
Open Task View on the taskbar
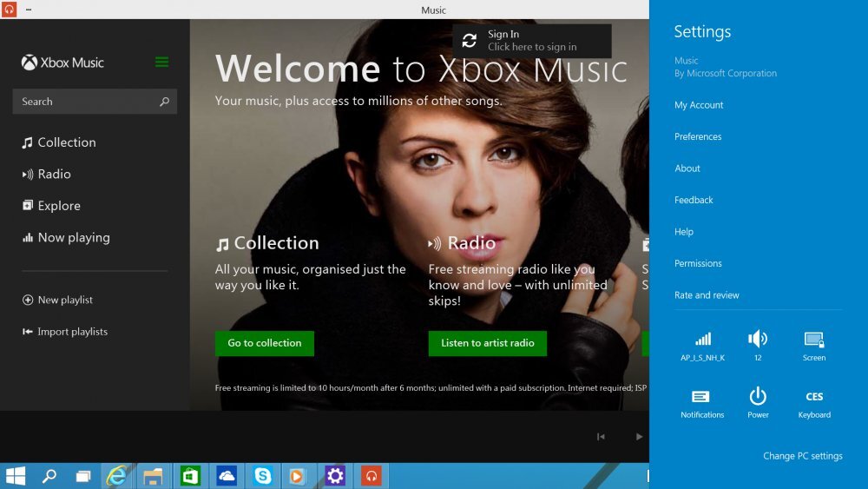83,476
